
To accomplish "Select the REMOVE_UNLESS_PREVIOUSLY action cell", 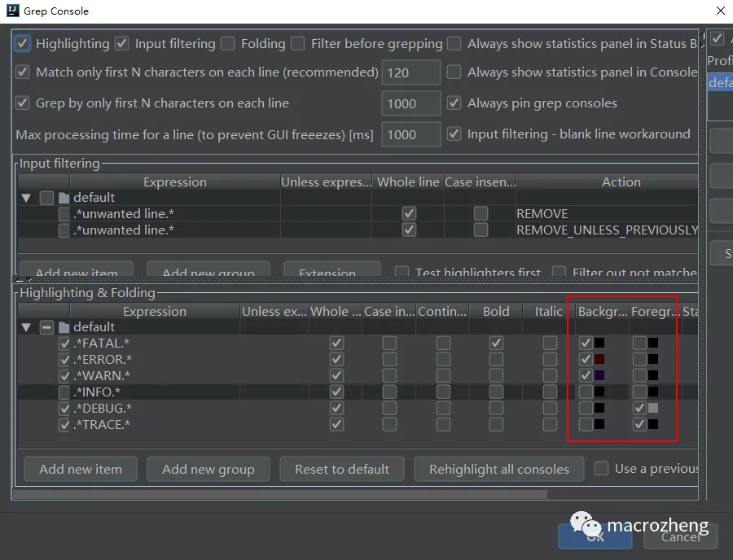I will (607, 230).
